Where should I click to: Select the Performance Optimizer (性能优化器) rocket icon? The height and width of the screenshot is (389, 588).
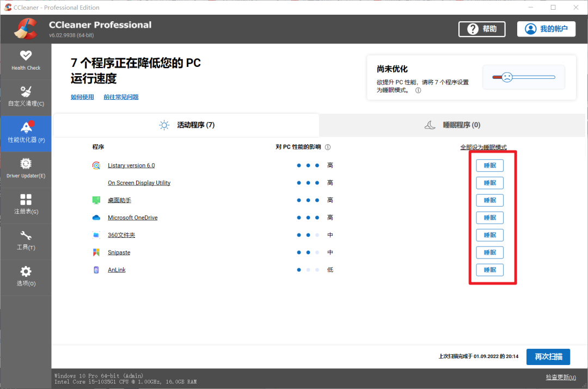tap(26, 127)
